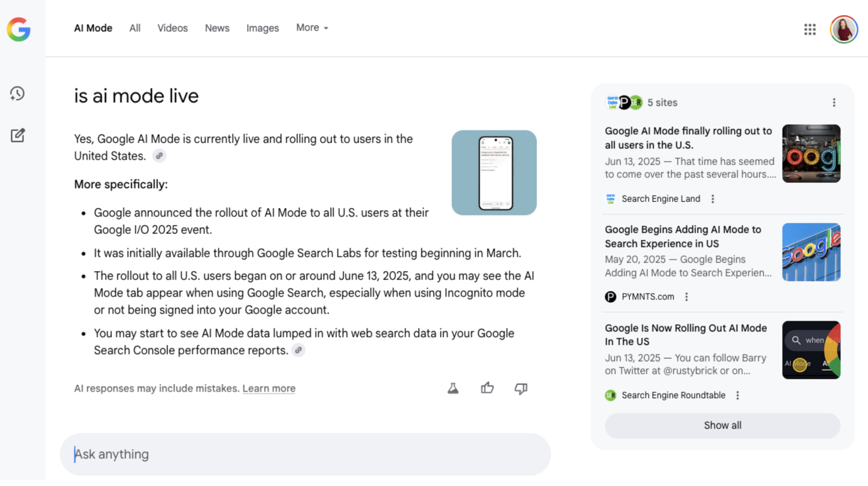Open options menu for 5 sites panel
The height and width of the screenshot is (486, 868).
(834, 102)
